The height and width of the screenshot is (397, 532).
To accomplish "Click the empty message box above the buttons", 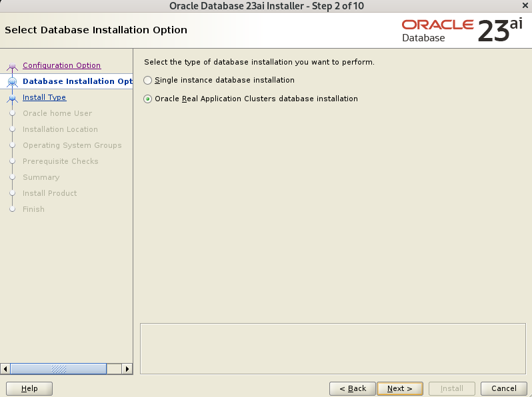I will click(x=333, y=348).
